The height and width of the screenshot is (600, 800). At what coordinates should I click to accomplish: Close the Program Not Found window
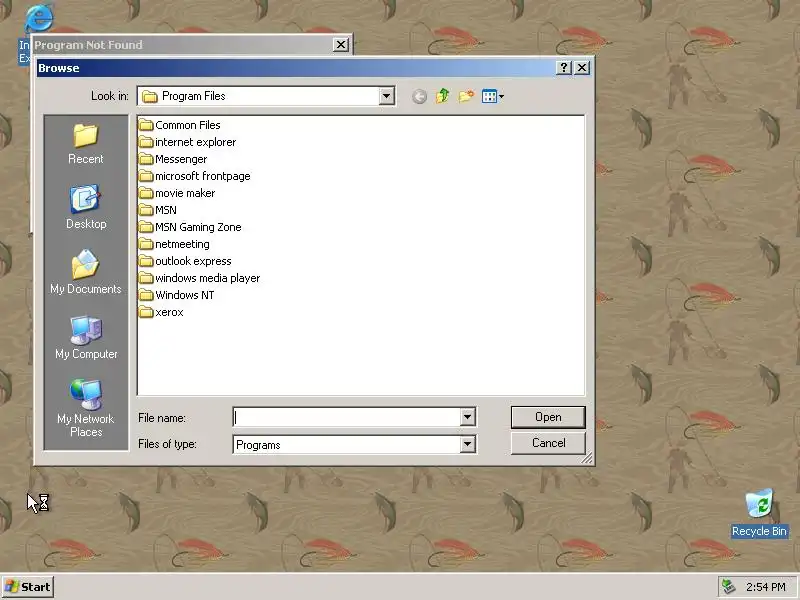tap(341, 45)
